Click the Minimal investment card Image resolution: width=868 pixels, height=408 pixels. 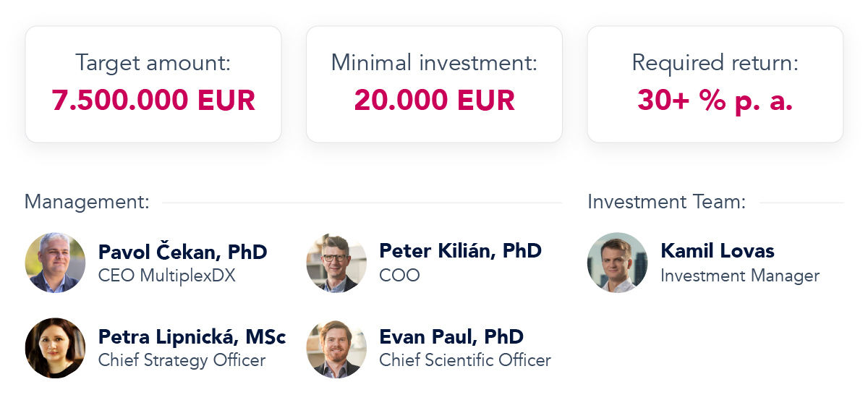pyautogui.click(x=434, y=84)
